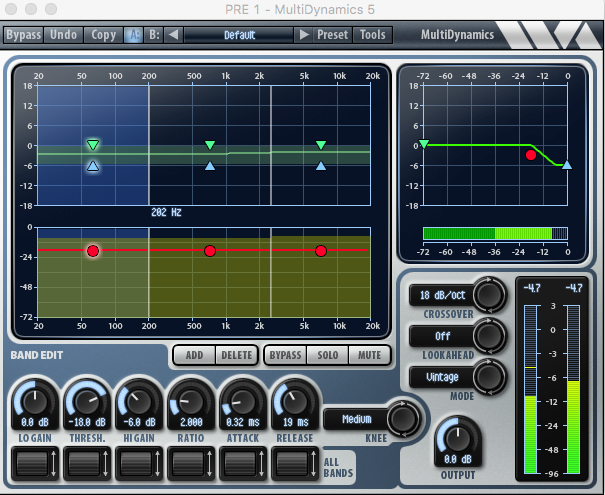
Task: Click the OUTPUT knob
Action: 458,439
